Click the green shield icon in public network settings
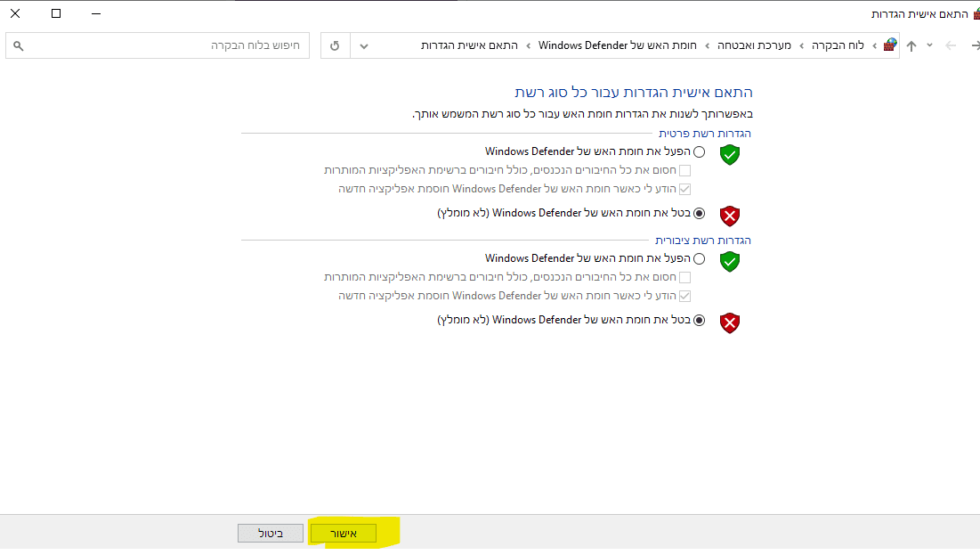The image size is (980, 555). point(729,262)
